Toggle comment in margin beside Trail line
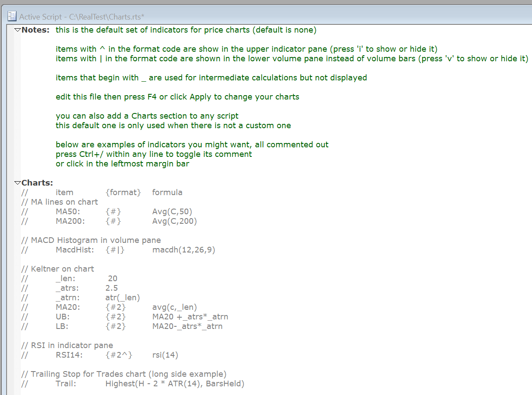This screenshot has height=395, width=532. pyautogui.click(x=10, y=384)
